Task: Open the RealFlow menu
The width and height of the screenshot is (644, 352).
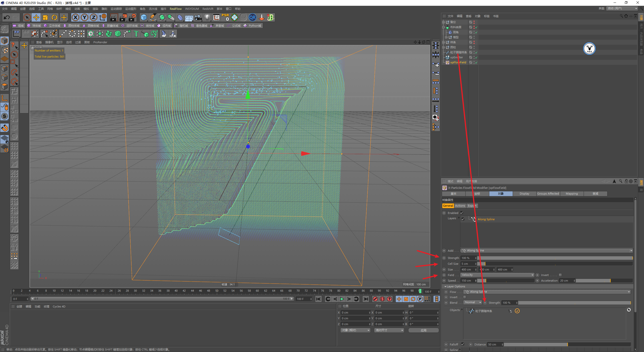Action: 176,9
